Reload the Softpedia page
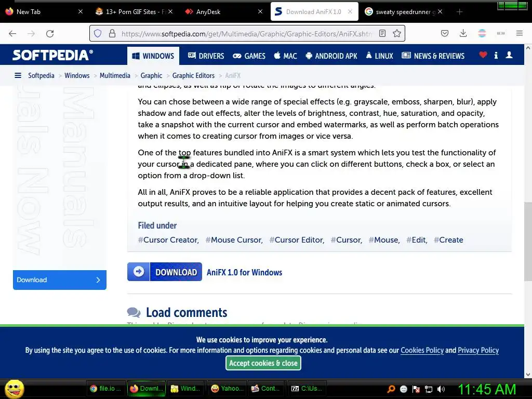This screenshot has width=532, height=399. click(50, 33)
